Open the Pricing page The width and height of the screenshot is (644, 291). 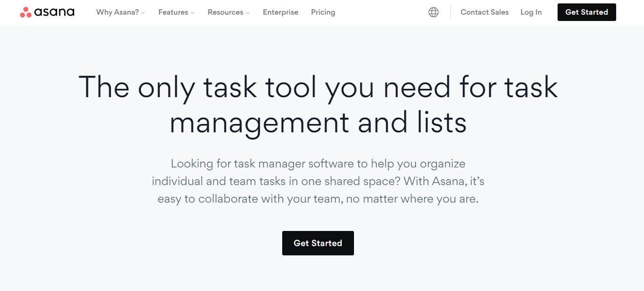tap(323, 12)
